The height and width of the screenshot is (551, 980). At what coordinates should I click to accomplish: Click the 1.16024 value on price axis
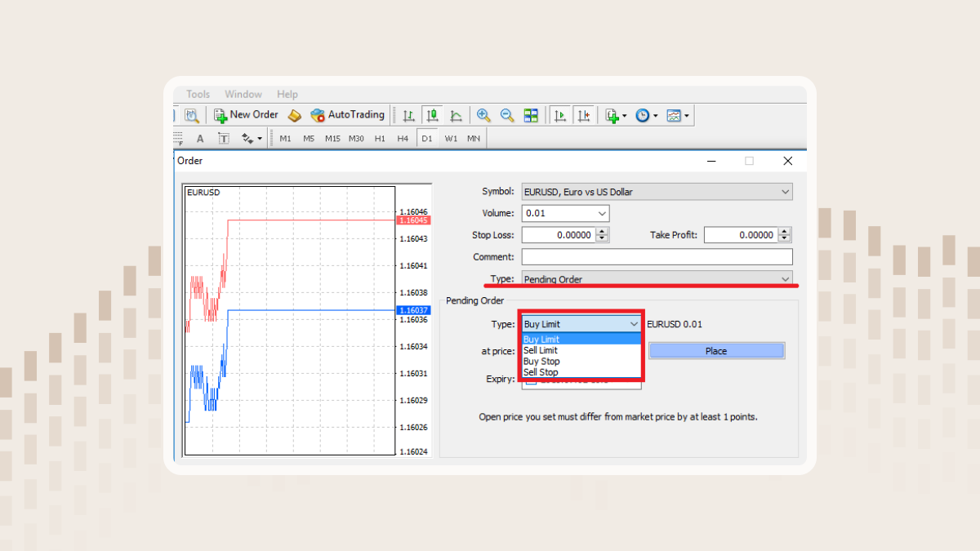[x=414, y=451]
